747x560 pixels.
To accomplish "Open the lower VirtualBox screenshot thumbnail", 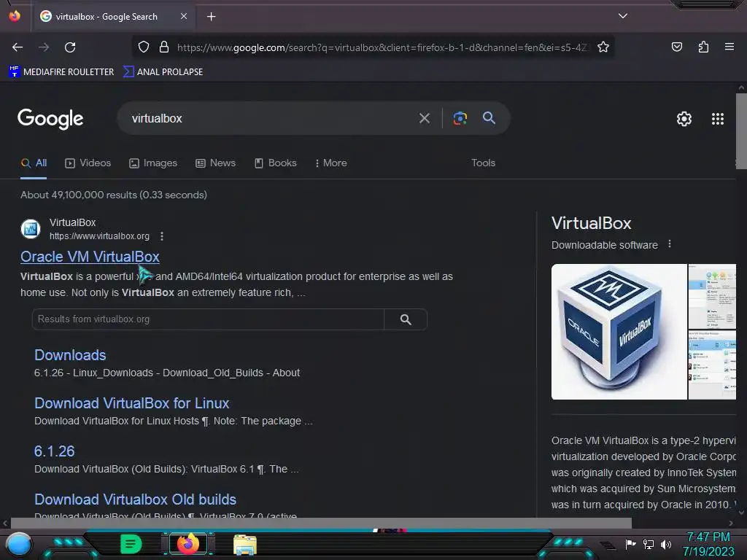I will pyautogui.click(x=712, y=365).
